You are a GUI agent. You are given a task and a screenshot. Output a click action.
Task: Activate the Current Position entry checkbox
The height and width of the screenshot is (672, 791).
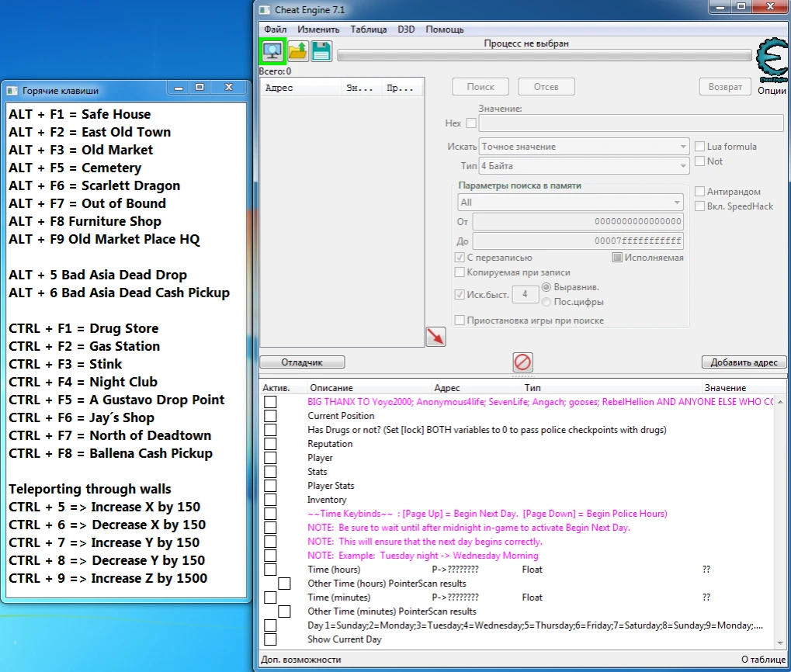pos(270,416)
